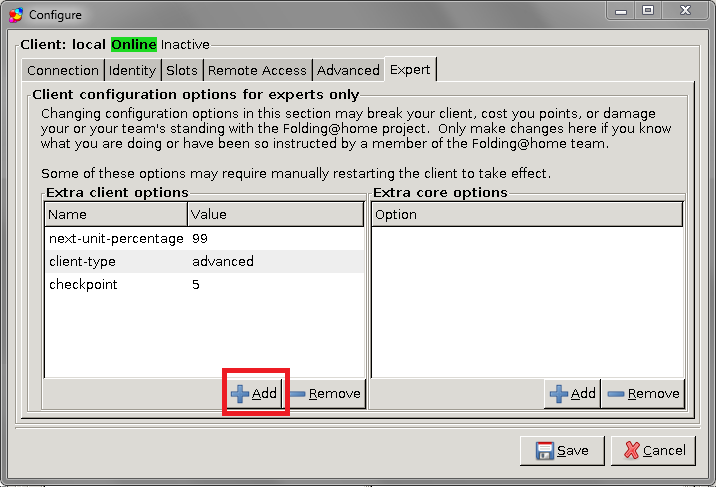Screen dimensions: 716x487
Task: Close the Configure window
Action: pos(685,10)
